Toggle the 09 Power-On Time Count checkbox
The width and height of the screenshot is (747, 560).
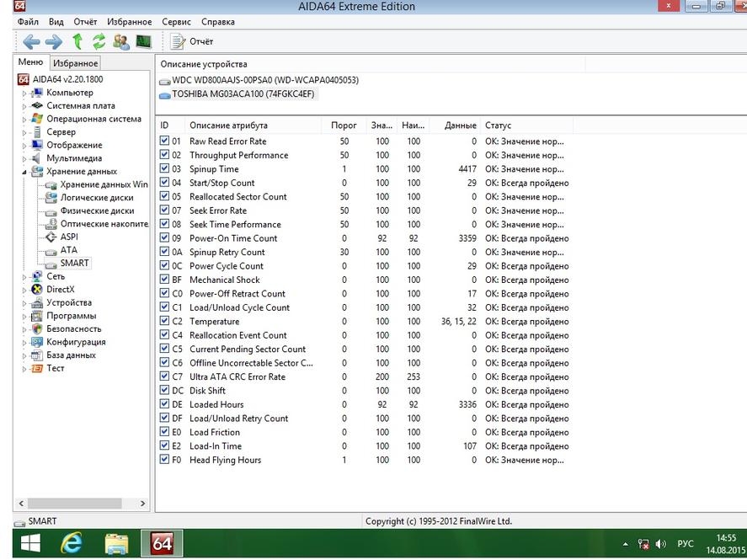point(164,237)
